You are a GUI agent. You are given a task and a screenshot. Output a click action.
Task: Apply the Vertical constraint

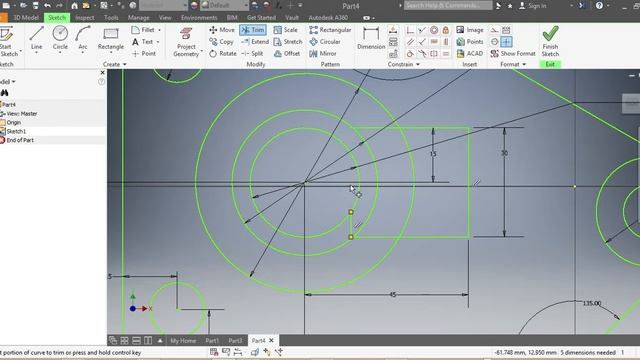tap(446, 42)
